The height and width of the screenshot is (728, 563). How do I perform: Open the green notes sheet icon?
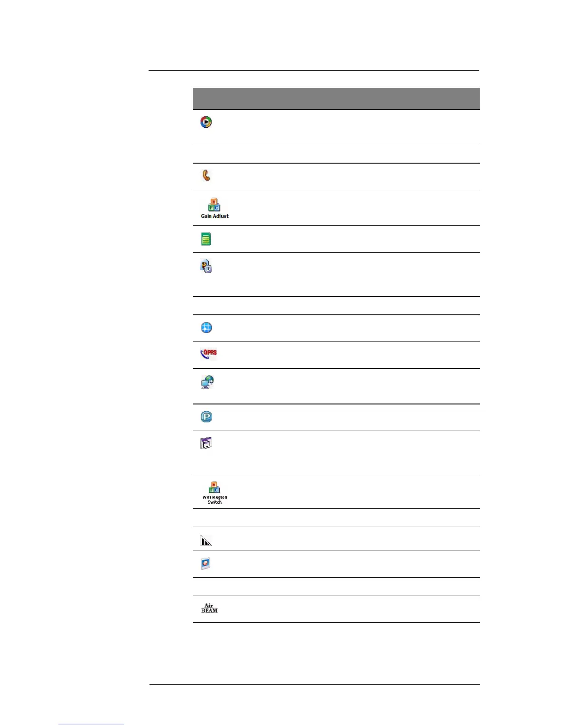tap(206, 239)
